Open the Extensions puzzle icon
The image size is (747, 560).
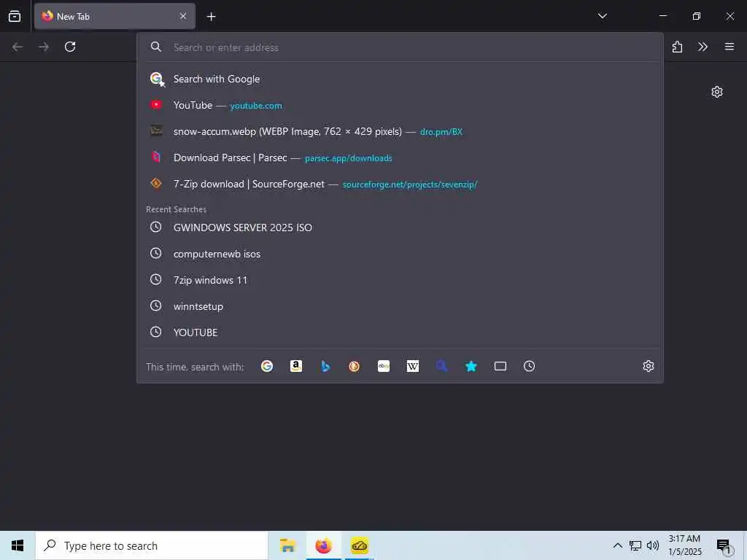(677, 47)
